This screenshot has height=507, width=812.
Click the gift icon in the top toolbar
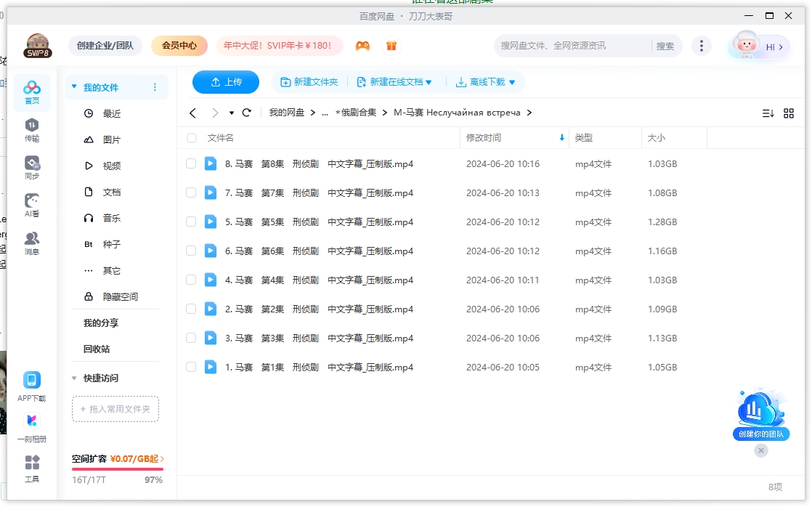coord(391,45)
